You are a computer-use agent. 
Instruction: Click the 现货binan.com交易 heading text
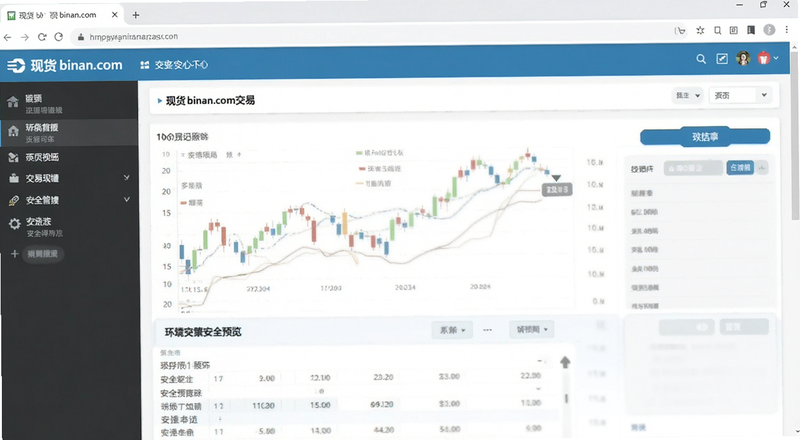[x=210, y=101]
